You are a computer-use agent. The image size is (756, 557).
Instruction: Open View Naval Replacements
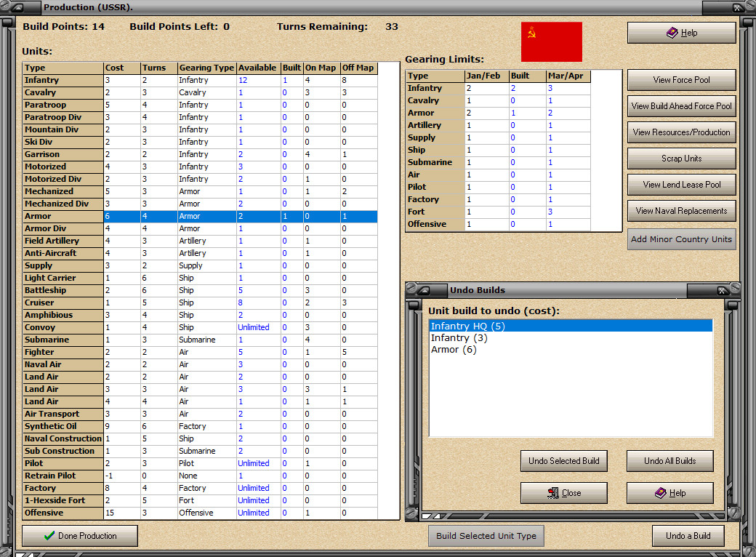[681, 211]
